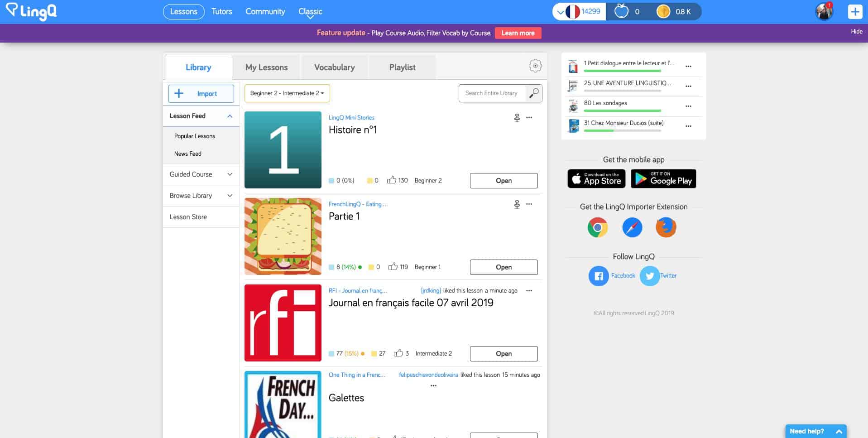The width and height of the screenshot is (868, 438).
Task: Expand the Browse Library section
Action: point(230,196)
